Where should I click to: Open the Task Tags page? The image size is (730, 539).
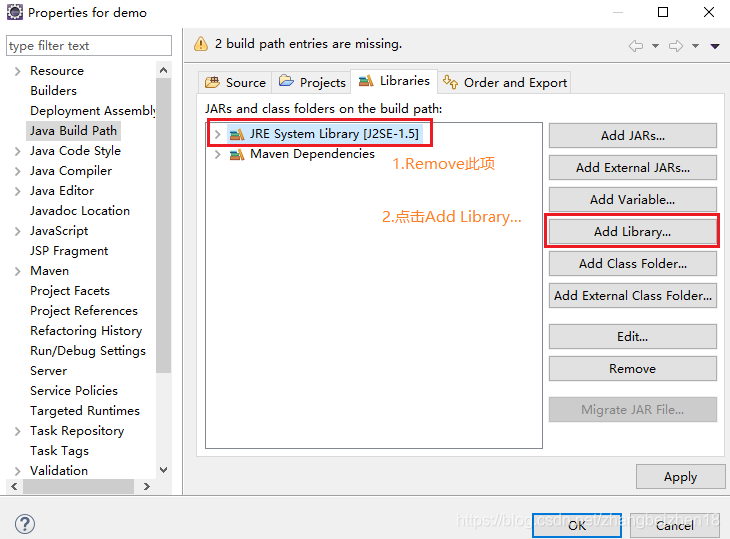point(59,451)
